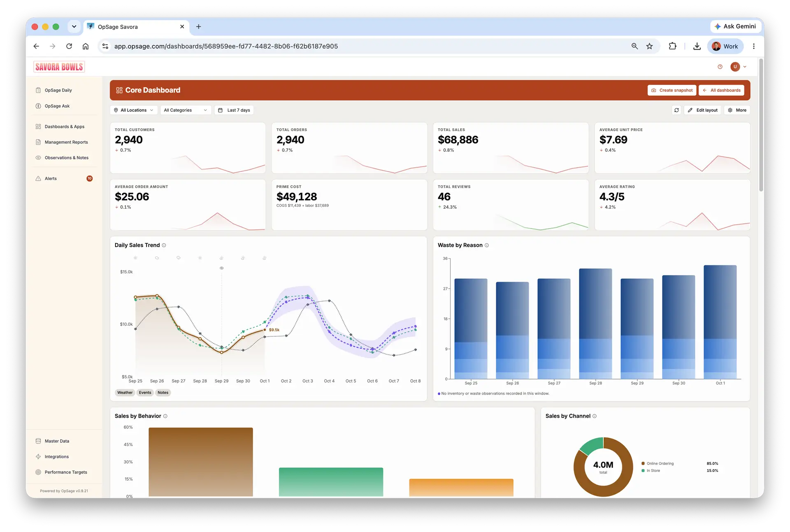Click the address bar URL
This screenshot has height=532, width=790.
(x=226, y=46)
